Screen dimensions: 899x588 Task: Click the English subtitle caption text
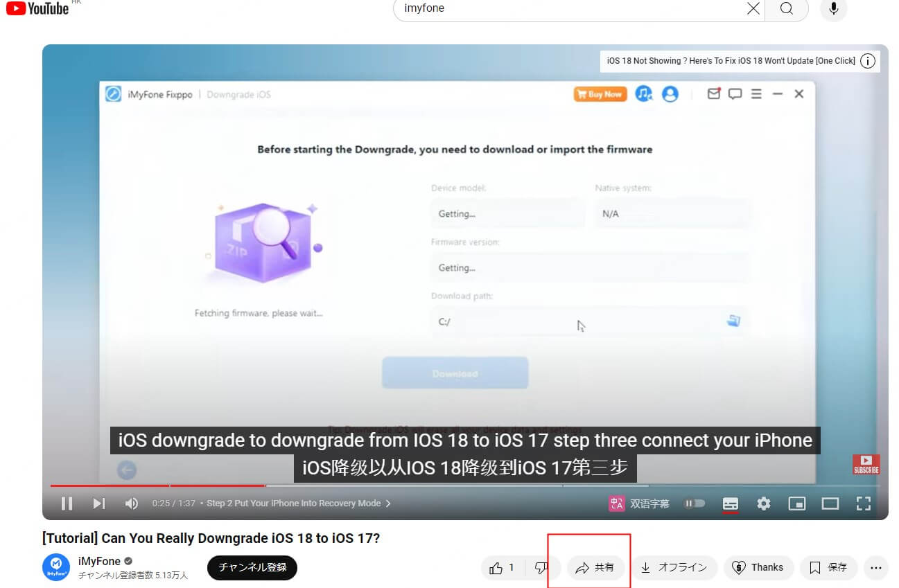465,440
